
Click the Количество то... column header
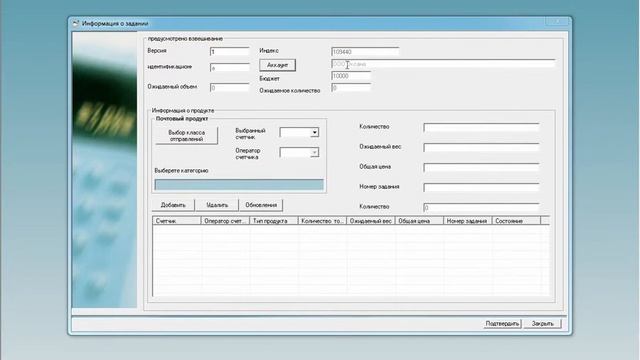click(322, 221)
